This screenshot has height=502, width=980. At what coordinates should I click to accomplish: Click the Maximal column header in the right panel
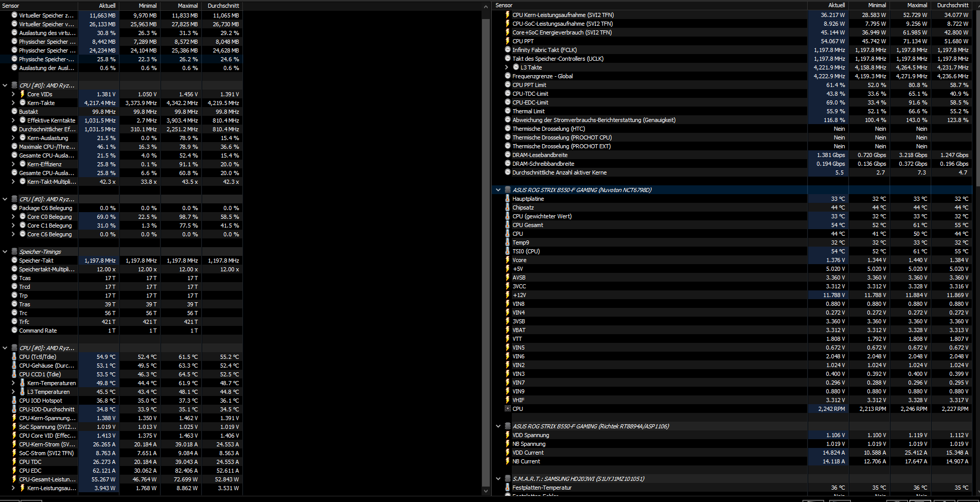(911, 5)
